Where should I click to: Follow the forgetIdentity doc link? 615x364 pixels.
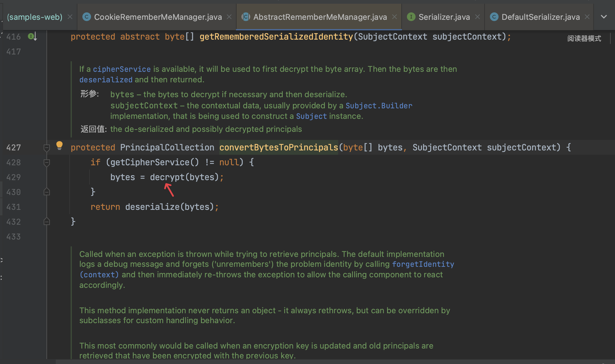pyautogui.click(x=423, y=264)
